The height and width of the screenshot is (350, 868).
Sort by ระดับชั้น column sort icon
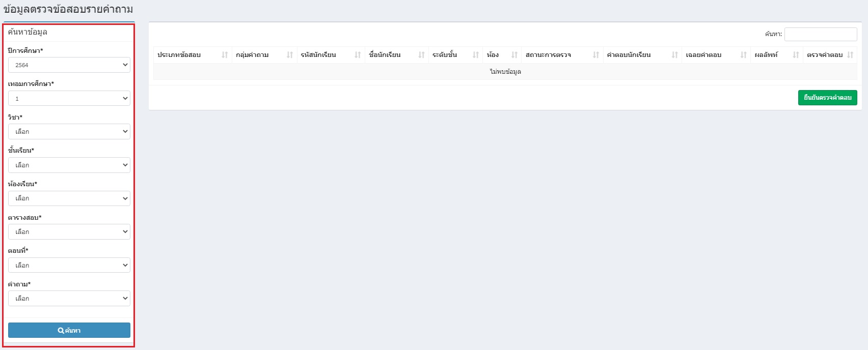click(476, 55)
